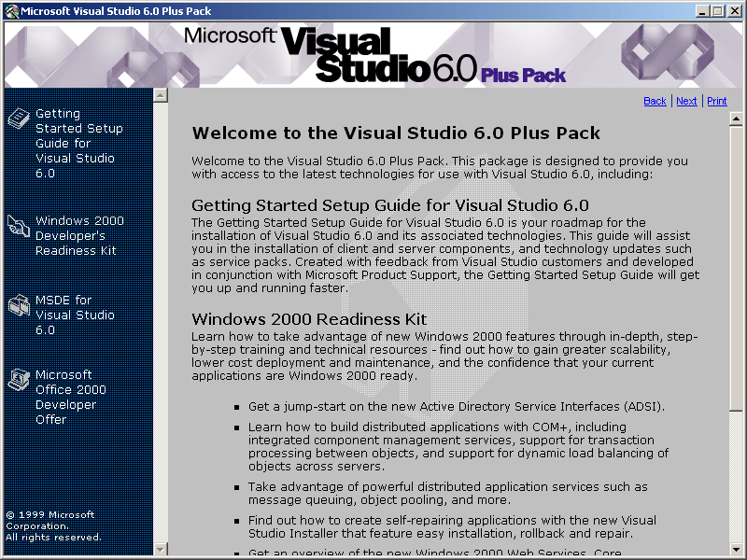Go to the following page with the Next link
The width and height of the screenshot is (747, 560).
[x=686, y=101]
